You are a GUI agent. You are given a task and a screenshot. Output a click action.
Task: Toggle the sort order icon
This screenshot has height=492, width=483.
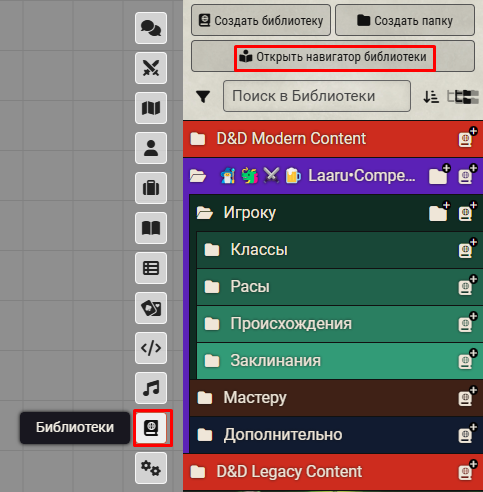pyautogui.click(x=431, y=96)
